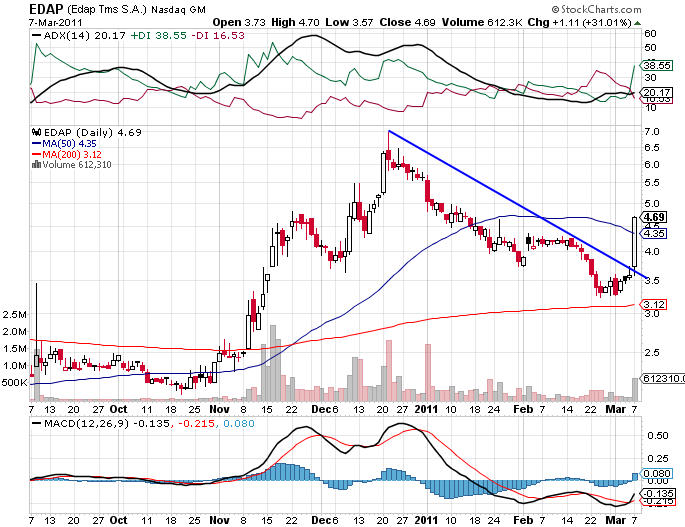Click the Chg +1.11 (+31.01%) value

click(580, 22)
